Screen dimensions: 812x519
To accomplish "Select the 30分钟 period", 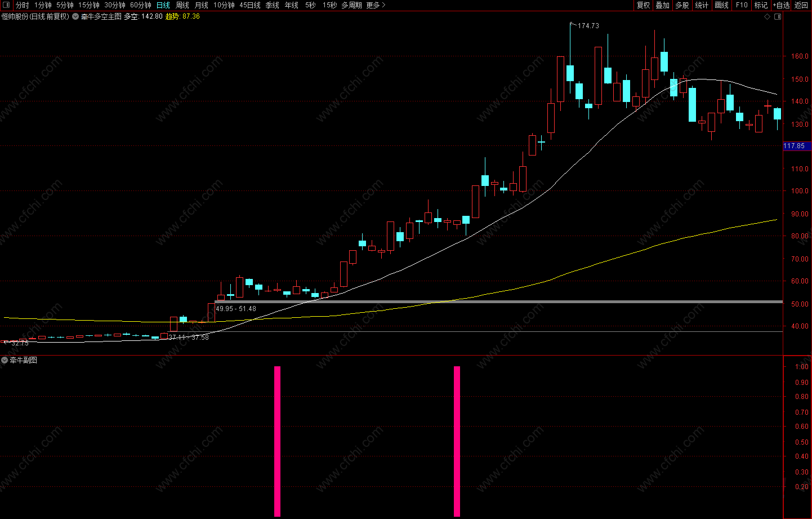I will tap(115, 5).
